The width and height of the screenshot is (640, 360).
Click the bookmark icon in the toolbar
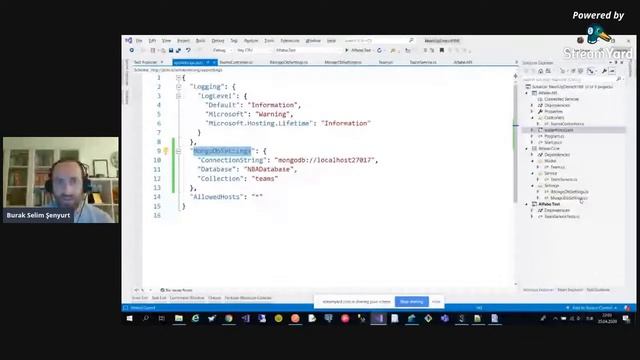click(442, 50)
